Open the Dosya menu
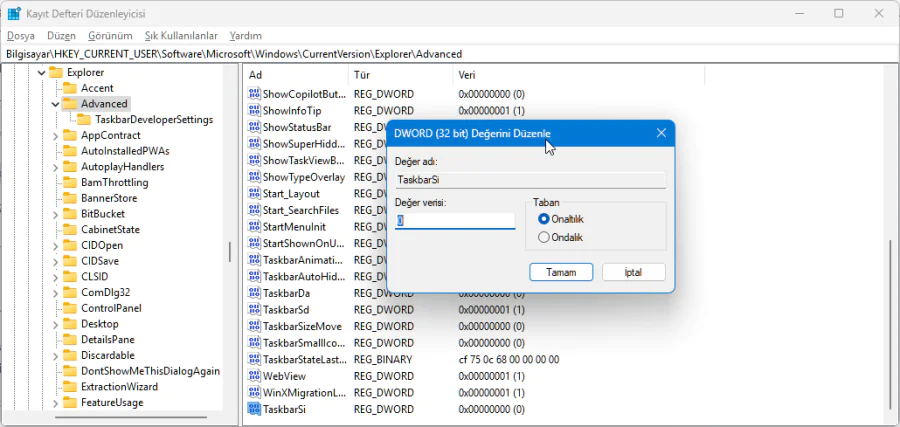This screenshot has width=900, height=427. (20, 35)
